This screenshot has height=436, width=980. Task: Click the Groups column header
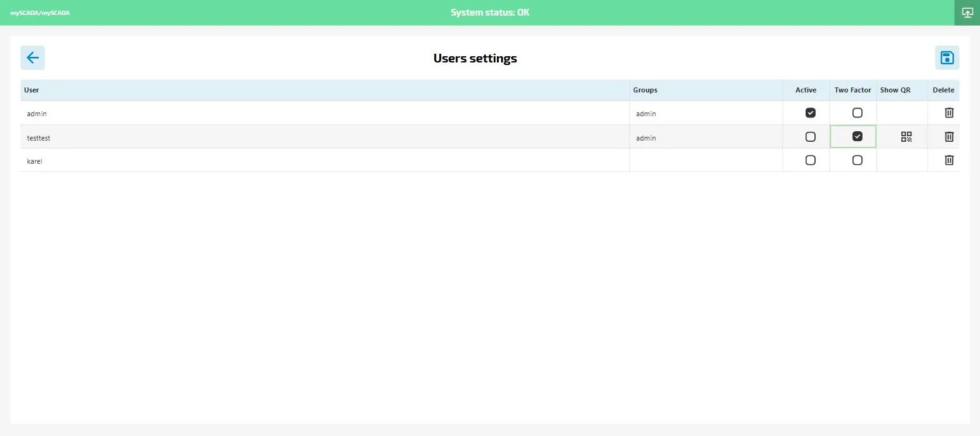tap(706, 90)
